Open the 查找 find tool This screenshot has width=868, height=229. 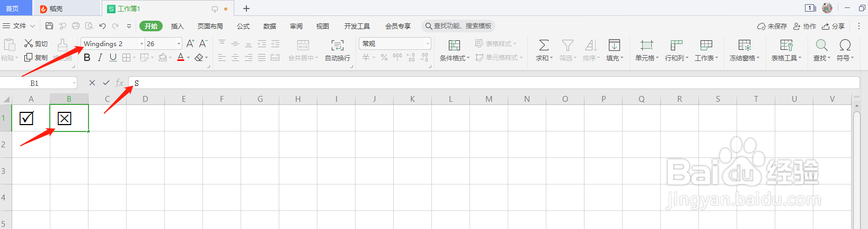click(x=821, y=51)
